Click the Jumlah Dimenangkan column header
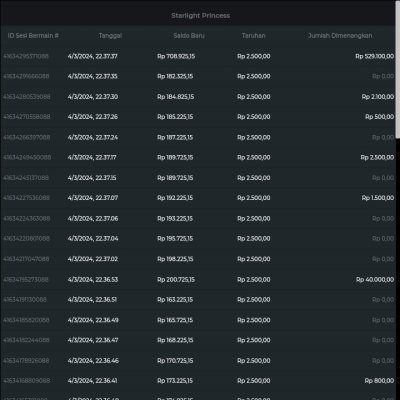This screenshot has width=400, height=400. (340, 36)
